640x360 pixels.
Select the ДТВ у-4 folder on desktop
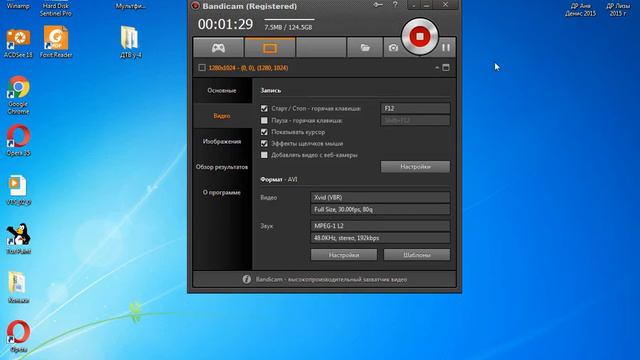click(130, 42)
